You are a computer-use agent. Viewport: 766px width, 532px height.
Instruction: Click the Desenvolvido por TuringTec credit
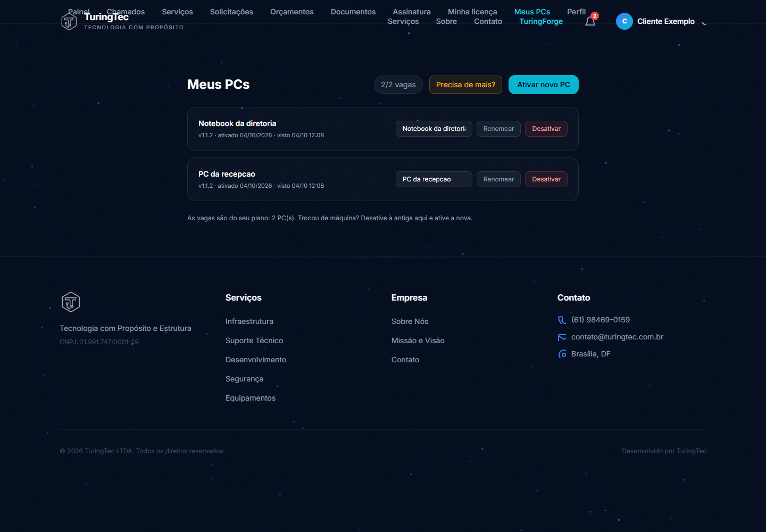[x=664, y=451]
